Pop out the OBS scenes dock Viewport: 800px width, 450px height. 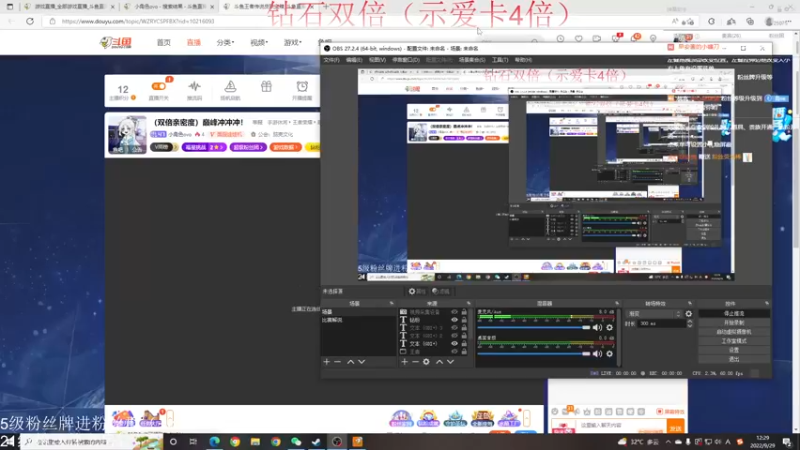391,304
